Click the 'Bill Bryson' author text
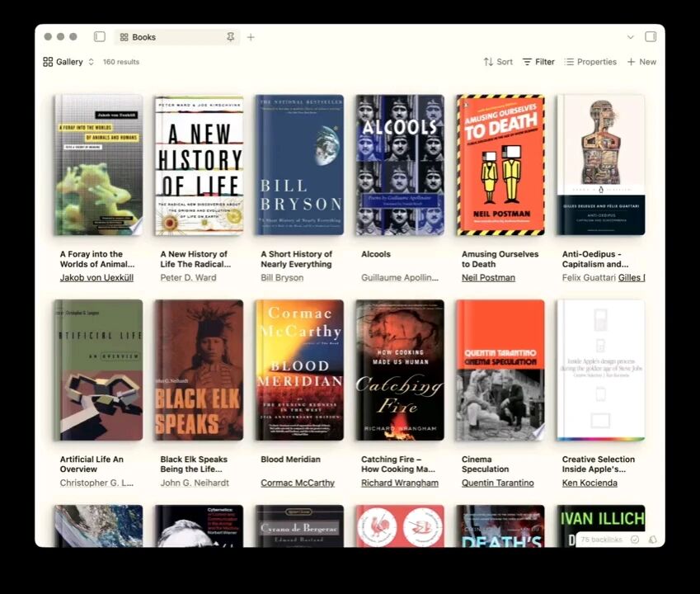This screenshot has width=700, height=594. (x=282, y=278)
